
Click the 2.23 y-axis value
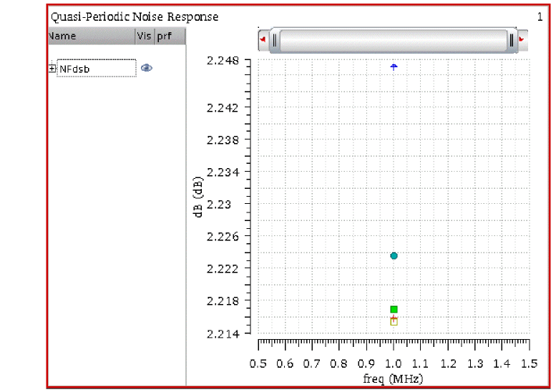(219, 205)
